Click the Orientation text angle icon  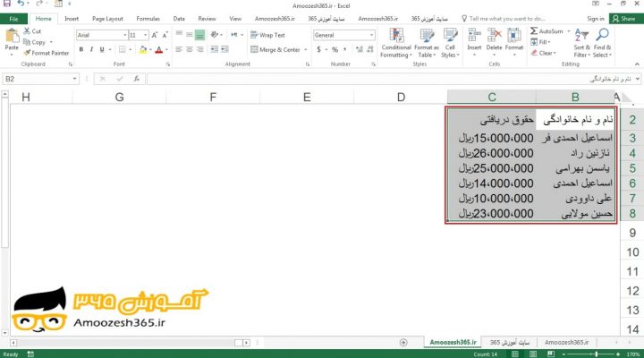pyautogui.click(x=214, y=35)
